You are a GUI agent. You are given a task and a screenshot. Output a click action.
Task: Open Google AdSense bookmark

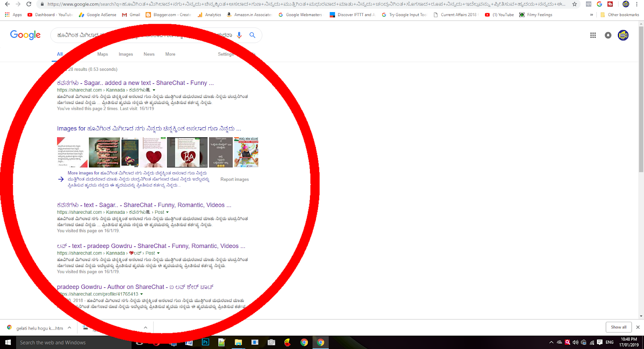[x=97, y=14]
